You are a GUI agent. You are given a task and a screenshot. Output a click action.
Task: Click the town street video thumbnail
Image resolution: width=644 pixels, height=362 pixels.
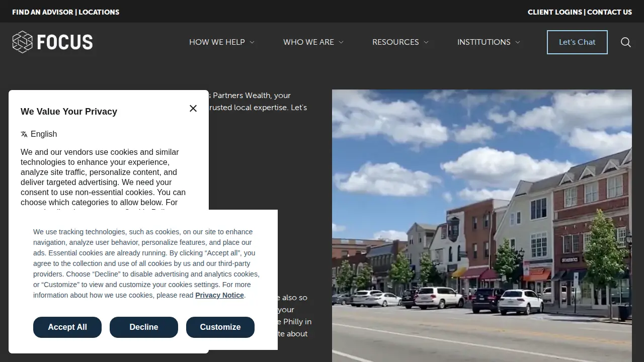tap(482, 226)
